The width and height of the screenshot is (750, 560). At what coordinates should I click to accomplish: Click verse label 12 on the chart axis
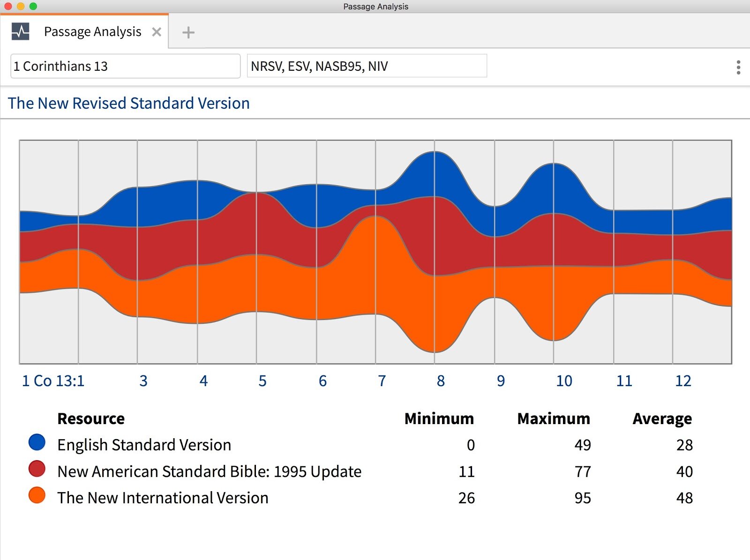684,381
